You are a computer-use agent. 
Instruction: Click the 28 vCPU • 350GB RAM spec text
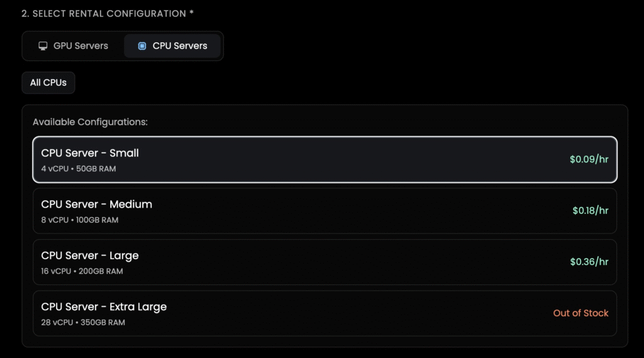click(x=83, y=322)
